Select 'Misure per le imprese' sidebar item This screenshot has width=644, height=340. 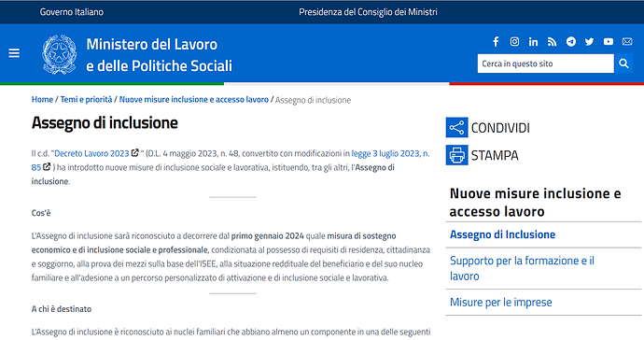tap(500, 303)
